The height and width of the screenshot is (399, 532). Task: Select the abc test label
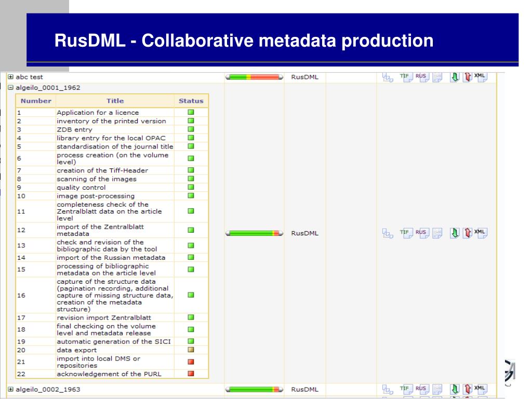[x=29, y=77]
